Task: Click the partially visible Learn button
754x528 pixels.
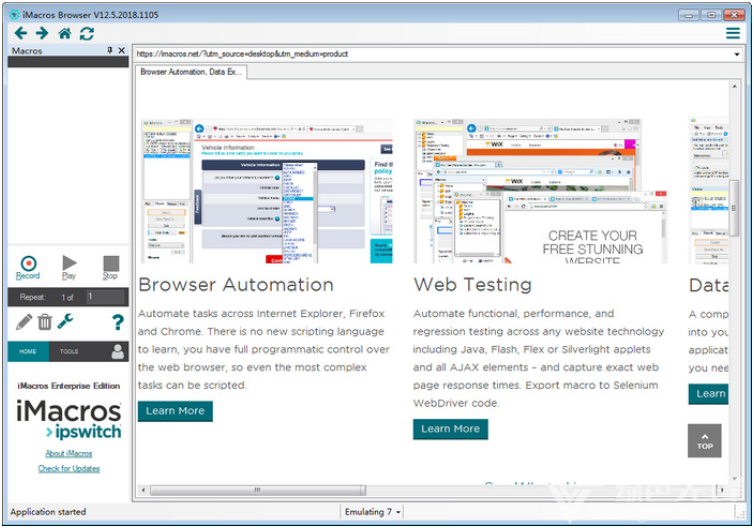Action: tap(708, 394)
